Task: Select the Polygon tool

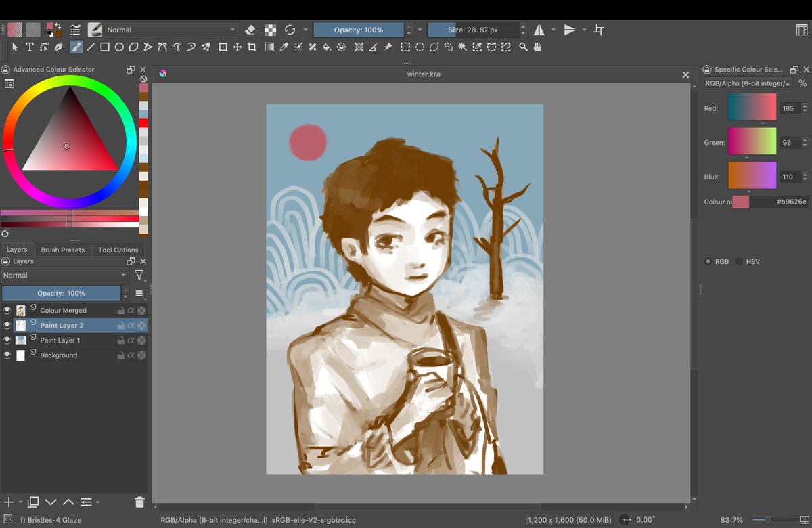Action: click(x=133, y=47)
